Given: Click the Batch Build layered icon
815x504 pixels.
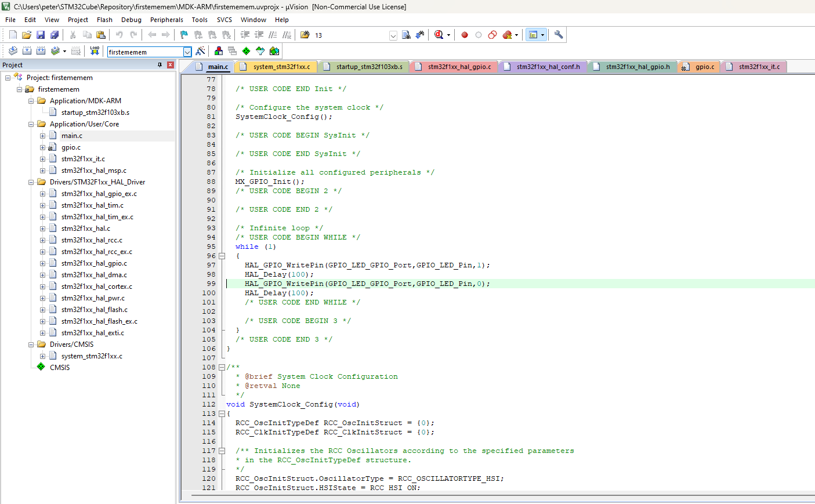Looking at the screenshot, I should 55,51.
